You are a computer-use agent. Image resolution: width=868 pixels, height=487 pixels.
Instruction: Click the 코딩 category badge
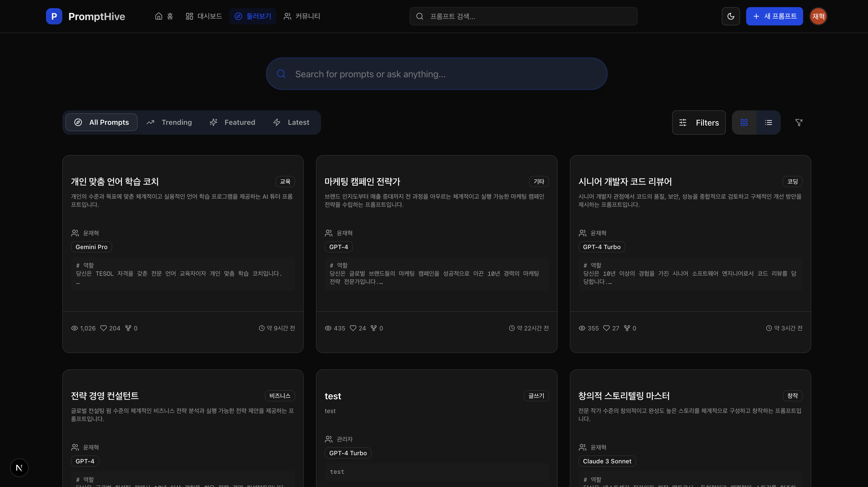tap(792, 181)
